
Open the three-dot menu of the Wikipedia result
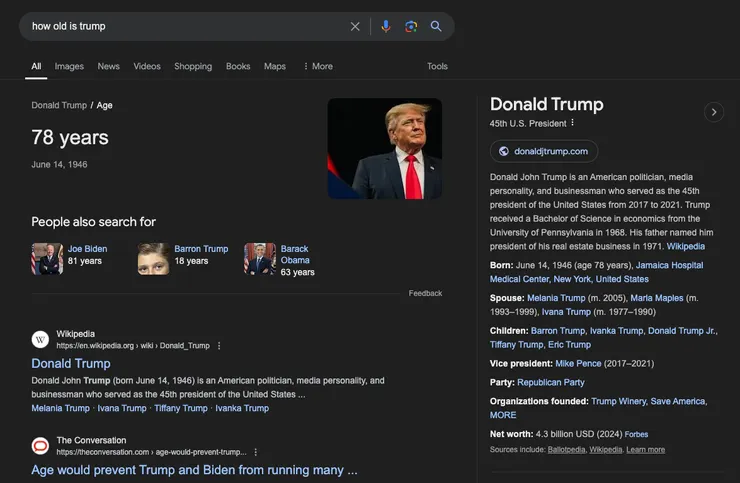tap(219, 346)
